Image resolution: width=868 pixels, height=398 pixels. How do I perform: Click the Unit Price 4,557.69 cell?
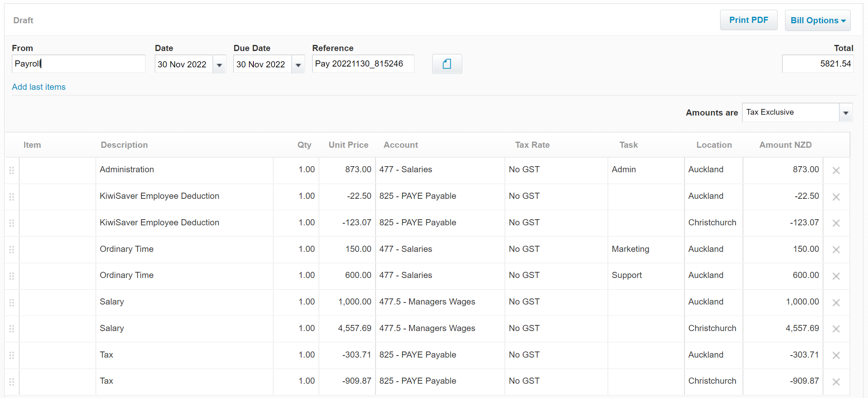coord(347,328)
